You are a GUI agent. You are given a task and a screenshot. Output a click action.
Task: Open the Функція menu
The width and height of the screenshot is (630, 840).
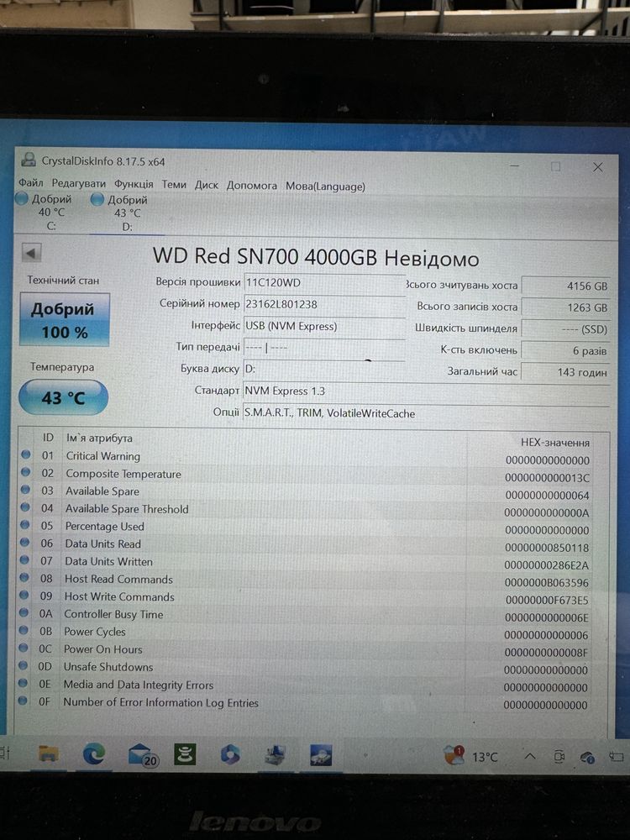[134, 184]
